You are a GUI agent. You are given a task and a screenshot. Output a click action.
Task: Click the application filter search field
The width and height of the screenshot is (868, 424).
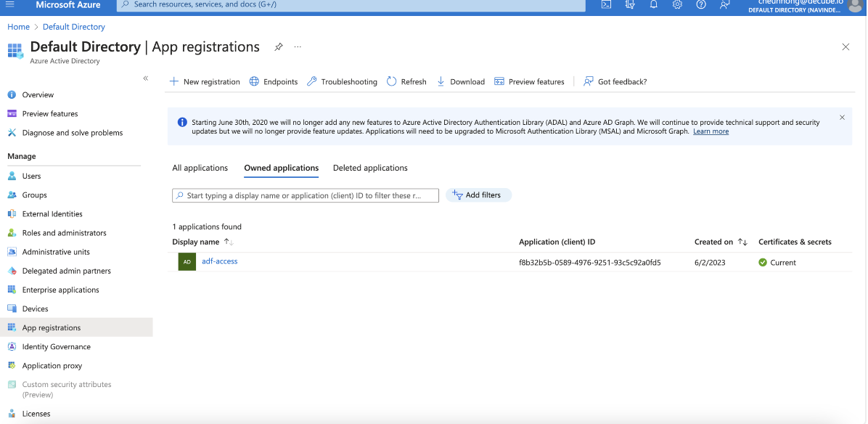[306, 195]
